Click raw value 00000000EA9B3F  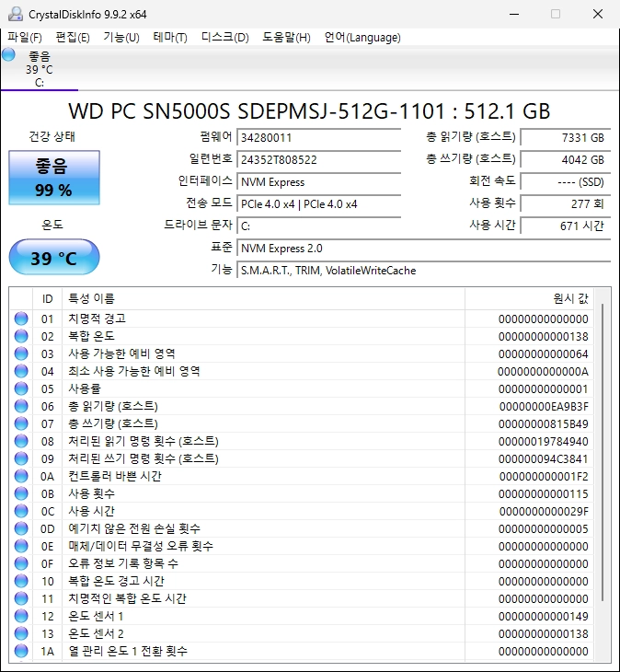click(x=544, y=407)
